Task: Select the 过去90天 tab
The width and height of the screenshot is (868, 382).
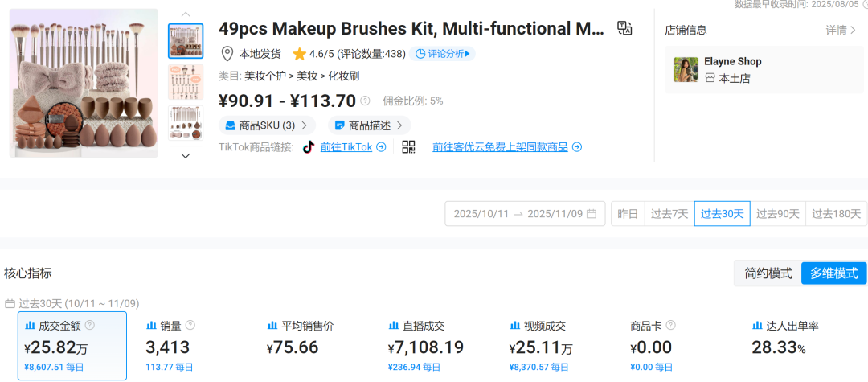Action: coord(777,214)
